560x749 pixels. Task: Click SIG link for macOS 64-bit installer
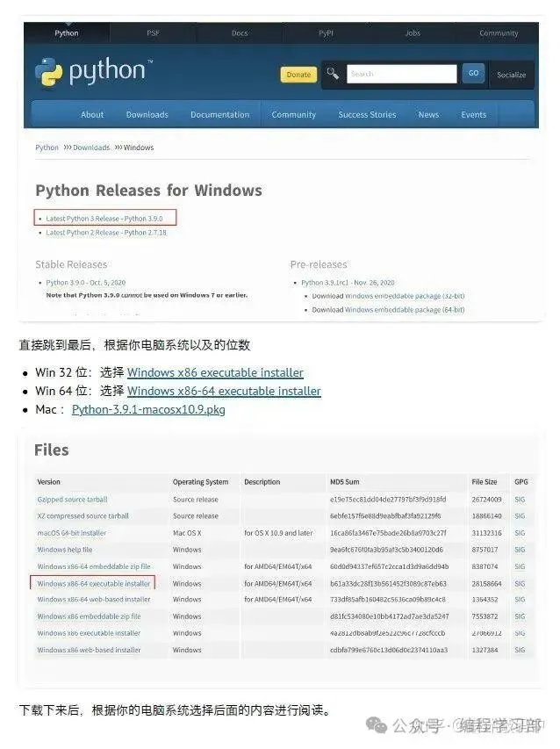click(x=520, y=533)
